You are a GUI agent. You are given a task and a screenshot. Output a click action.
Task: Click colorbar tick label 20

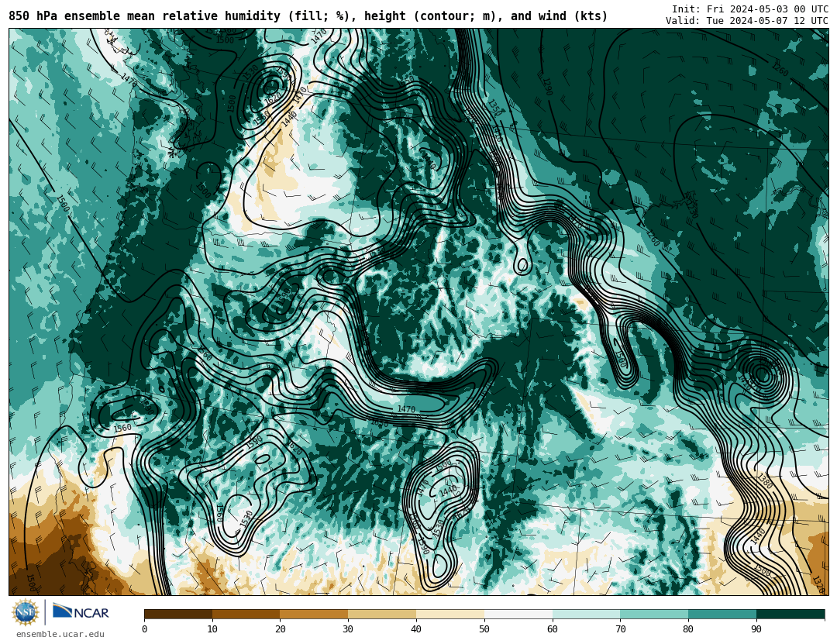[x=281, y=629]
